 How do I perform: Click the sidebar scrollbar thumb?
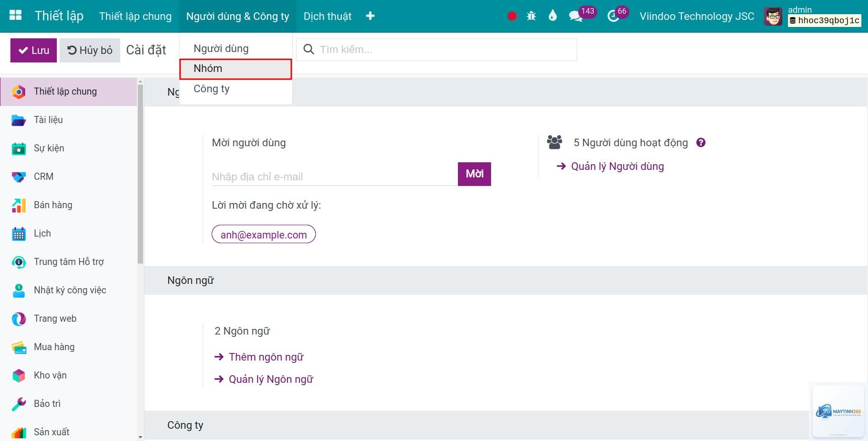click(x=140, y=174)
